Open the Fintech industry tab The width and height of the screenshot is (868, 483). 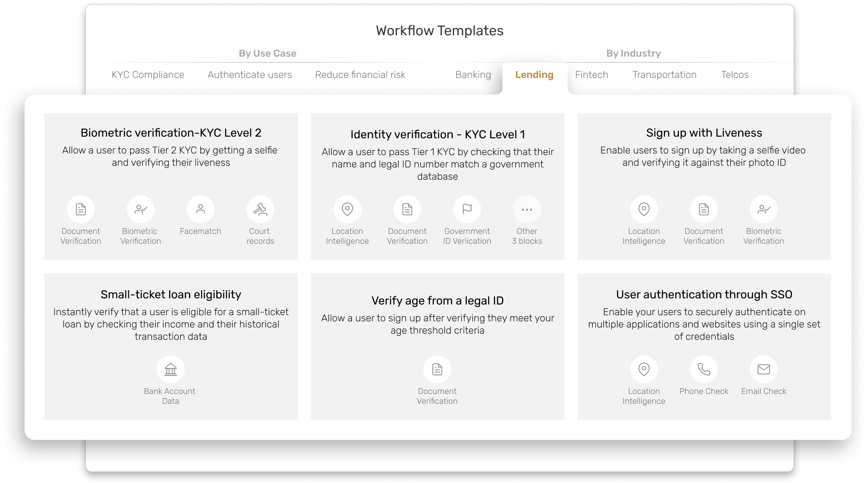click(592, 75)
